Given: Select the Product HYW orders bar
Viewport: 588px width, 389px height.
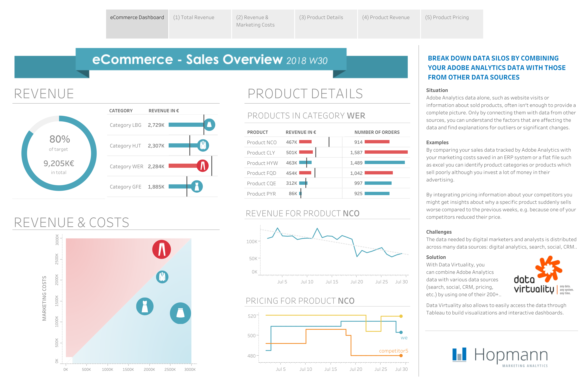Looking at the screenshot, I should coord(384,162).
